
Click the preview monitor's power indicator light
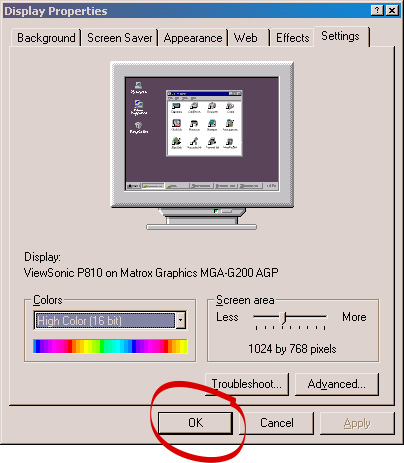pos(216,211)
